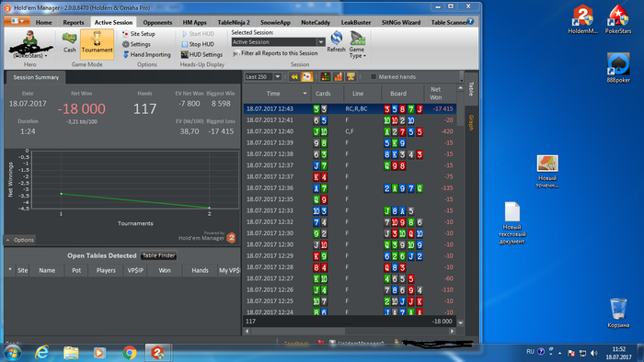Expand the Options panel below graph
The width and height of the screenshot is (644, 362).
[x=19, y=240]
